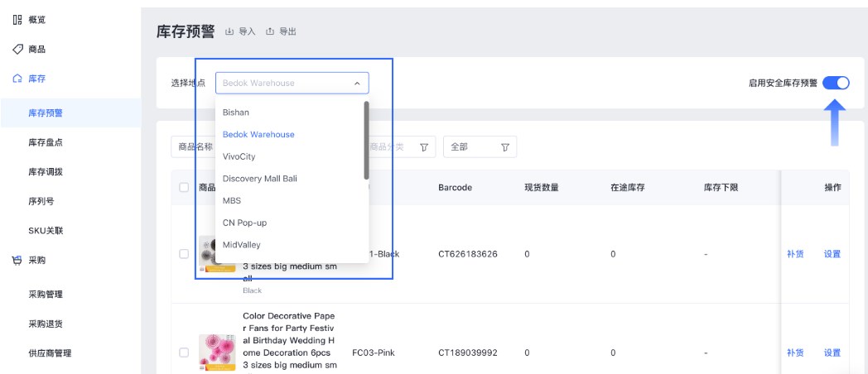The width and height of the screenshot is (868, 374).
Task: Click the filter icon in 全部 field
Action: click(504, 147)
